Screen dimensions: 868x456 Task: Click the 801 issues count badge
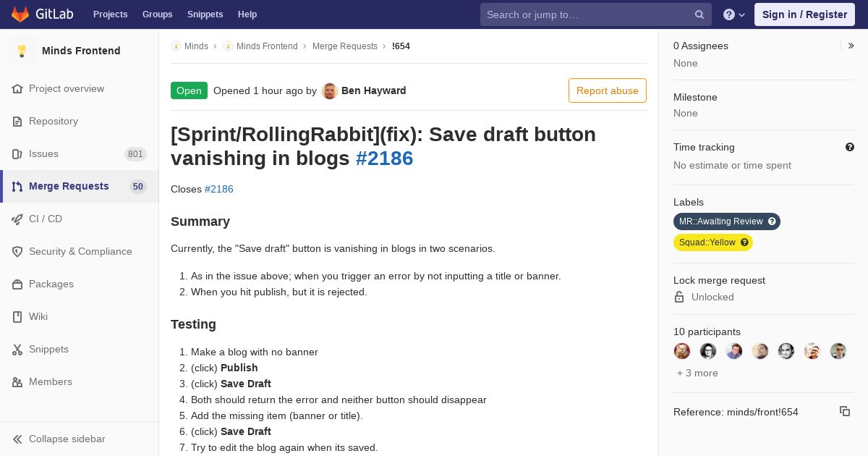tap(135, 154)
